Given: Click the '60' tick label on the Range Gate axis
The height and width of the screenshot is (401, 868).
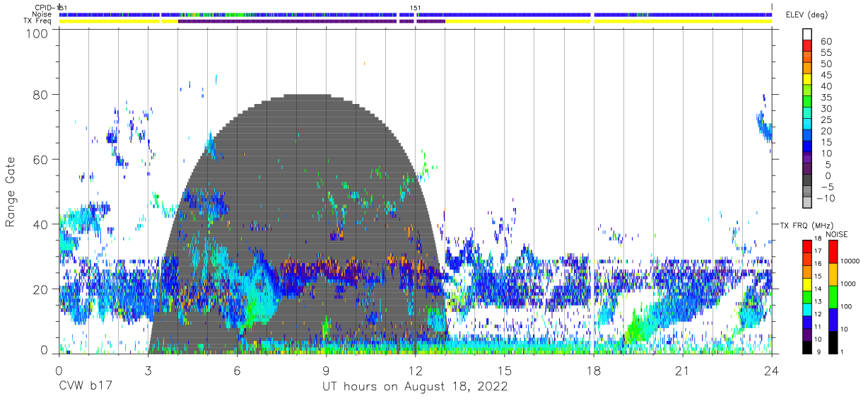Looking at the screenshot, I should point(41,160).
